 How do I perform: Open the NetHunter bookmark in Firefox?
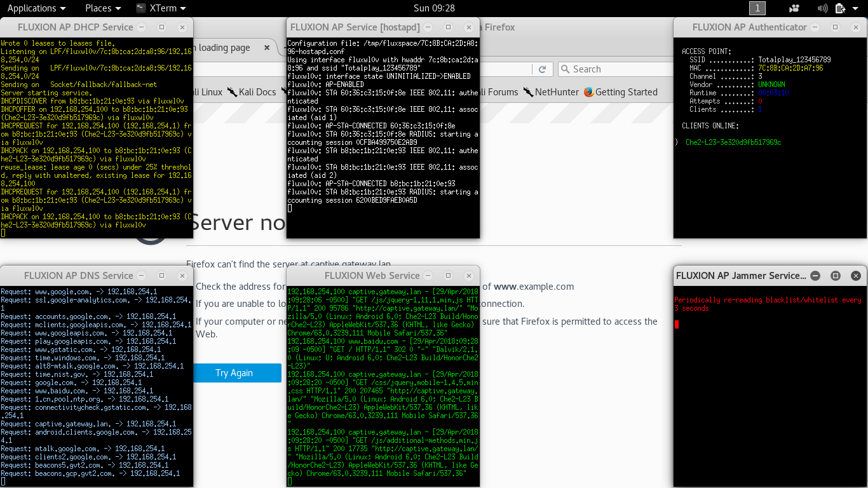[x=551, y=92]
